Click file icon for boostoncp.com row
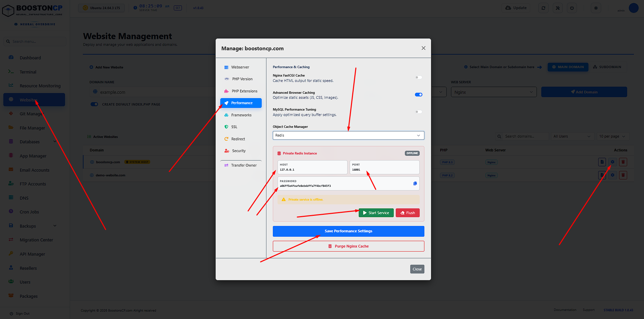Screen dimensions: 644x319 point(602,162)
